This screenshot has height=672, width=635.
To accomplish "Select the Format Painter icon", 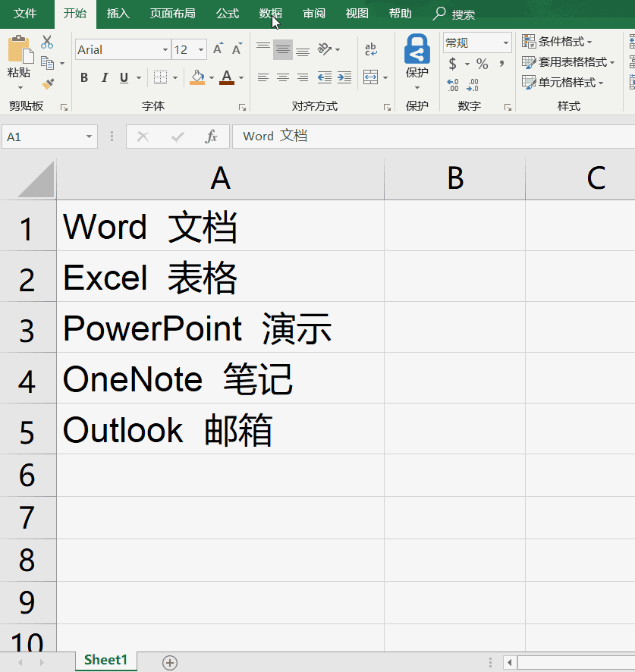I will [x=48, y=83].
